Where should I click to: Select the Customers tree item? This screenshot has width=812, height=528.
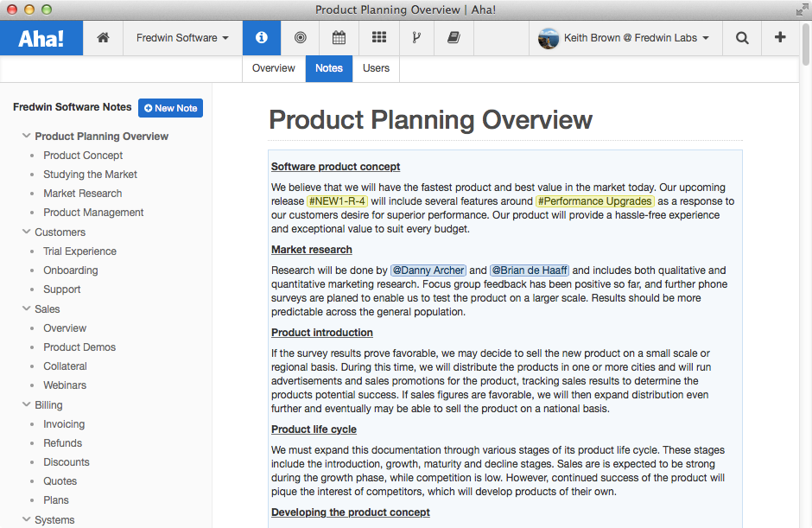(60, 232)
